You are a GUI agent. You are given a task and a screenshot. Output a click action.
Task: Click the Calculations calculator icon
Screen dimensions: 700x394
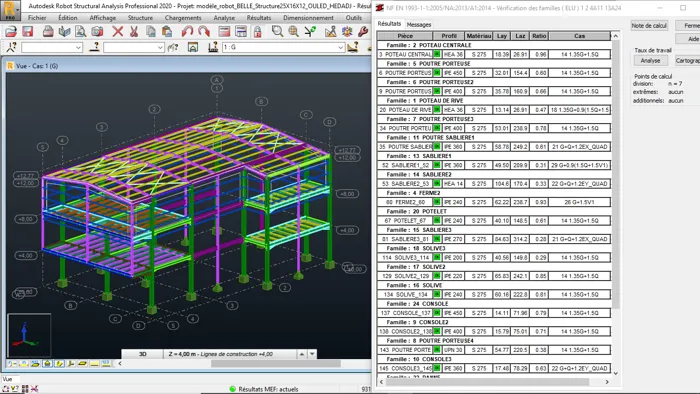pyautogui.click(x=224, y=31)
